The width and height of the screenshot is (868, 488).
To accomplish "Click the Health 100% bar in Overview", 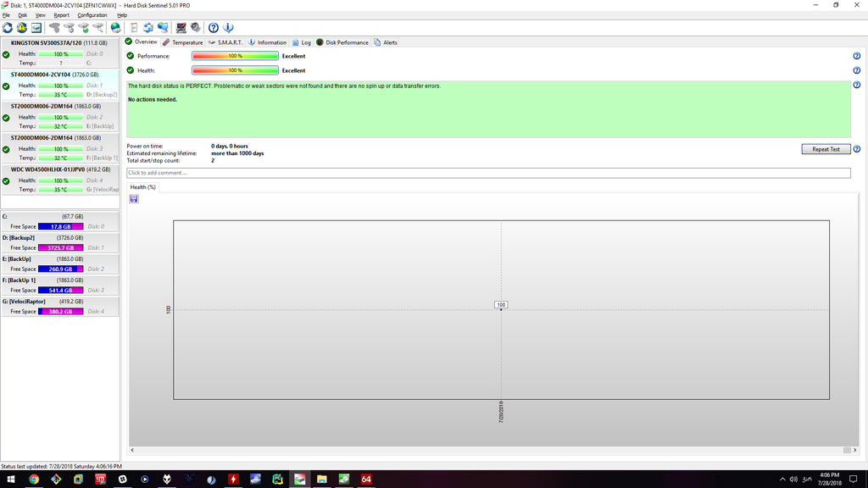I will click(235, 70).
